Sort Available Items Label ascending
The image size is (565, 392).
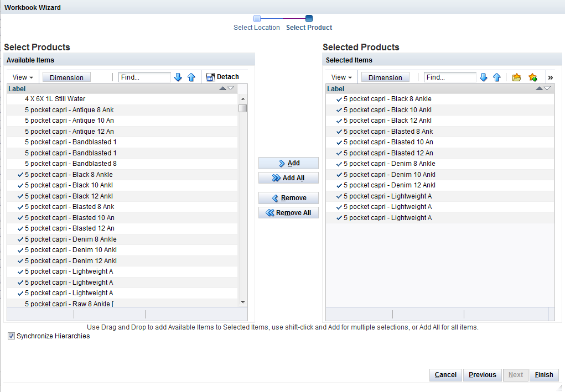tap(222, 88)
